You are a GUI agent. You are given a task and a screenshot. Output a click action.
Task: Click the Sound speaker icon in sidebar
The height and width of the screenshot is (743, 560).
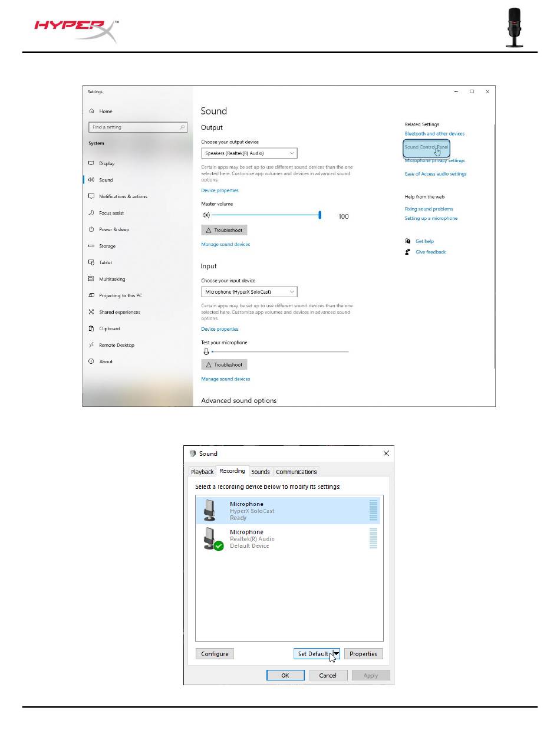[x=91, y=180]
